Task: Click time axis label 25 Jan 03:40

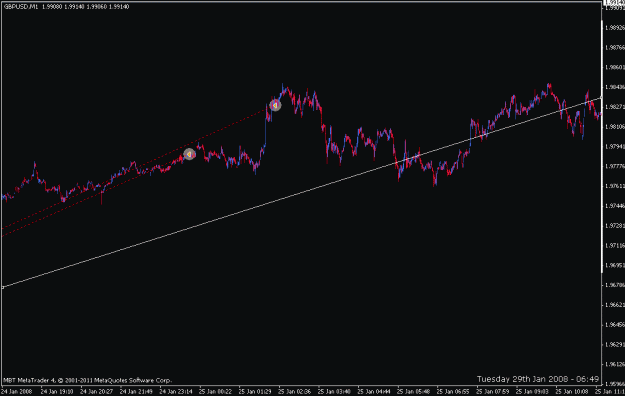Action: tap(334, 392)
